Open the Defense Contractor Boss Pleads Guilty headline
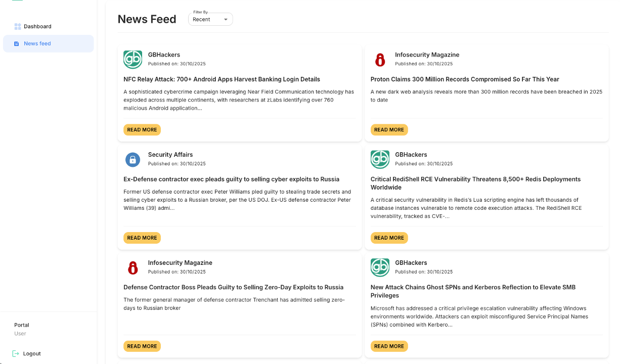 tap(233, 287)
